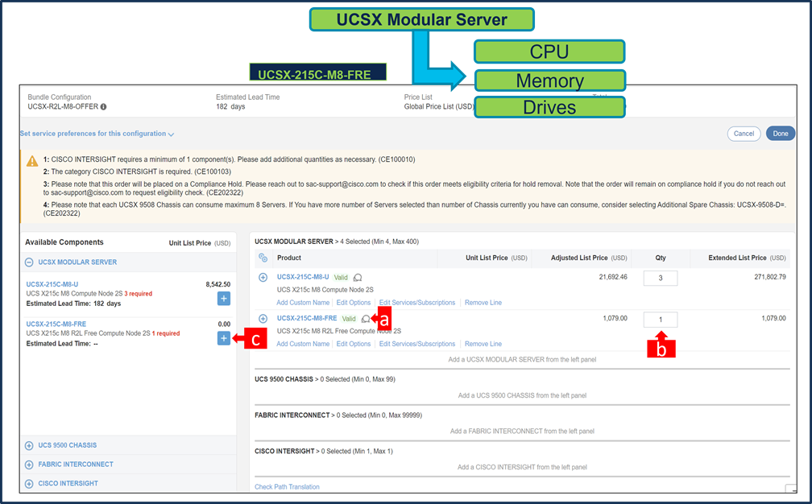Click the Product column header
The width and height of the screenshot is (812, 504).
click(x=289, y=258)
